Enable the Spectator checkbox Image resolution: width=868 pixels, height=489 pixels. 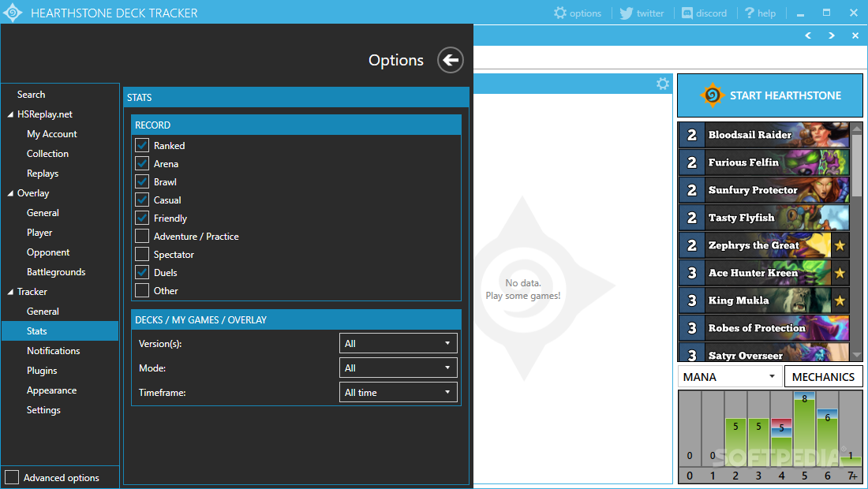(142, 255)
